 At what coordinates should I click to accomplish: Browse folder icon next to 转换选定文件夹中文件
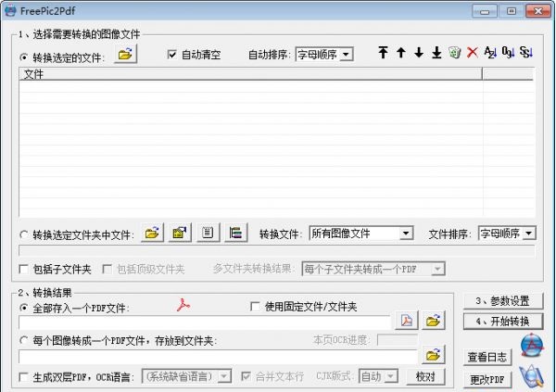(152, 233)
